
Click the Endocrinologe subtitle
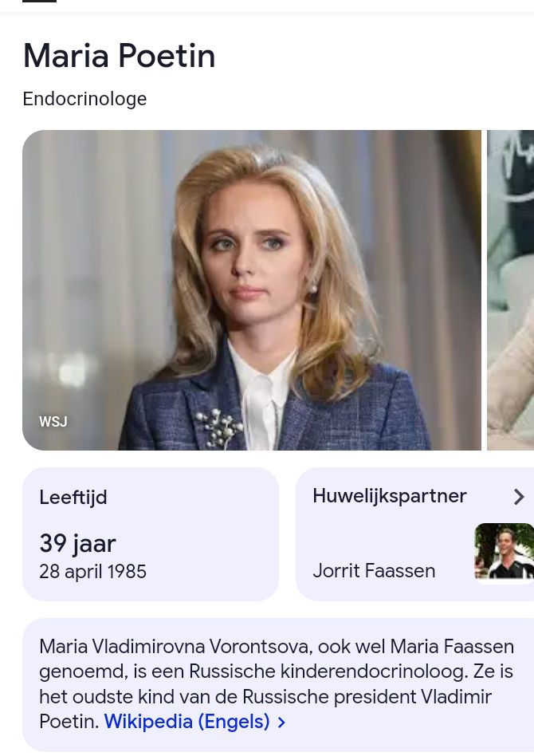(x=84, y=99)
